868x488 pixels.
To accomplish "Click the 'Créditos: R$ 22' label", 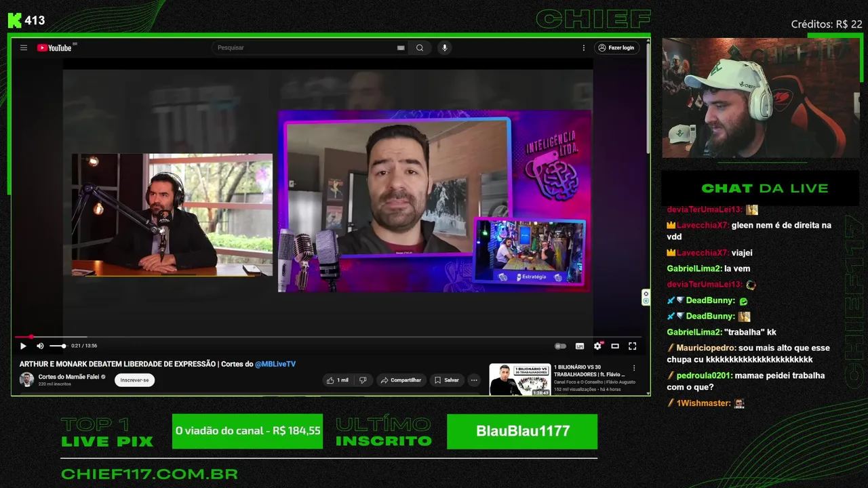I will 827,24.
